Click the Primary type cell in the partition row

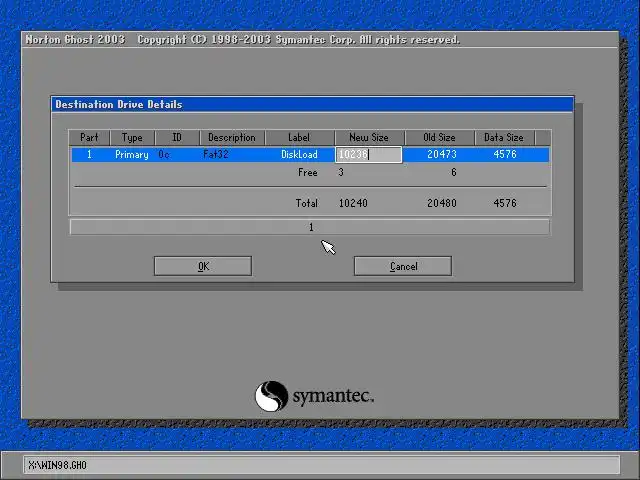click(x=132, y=155)
